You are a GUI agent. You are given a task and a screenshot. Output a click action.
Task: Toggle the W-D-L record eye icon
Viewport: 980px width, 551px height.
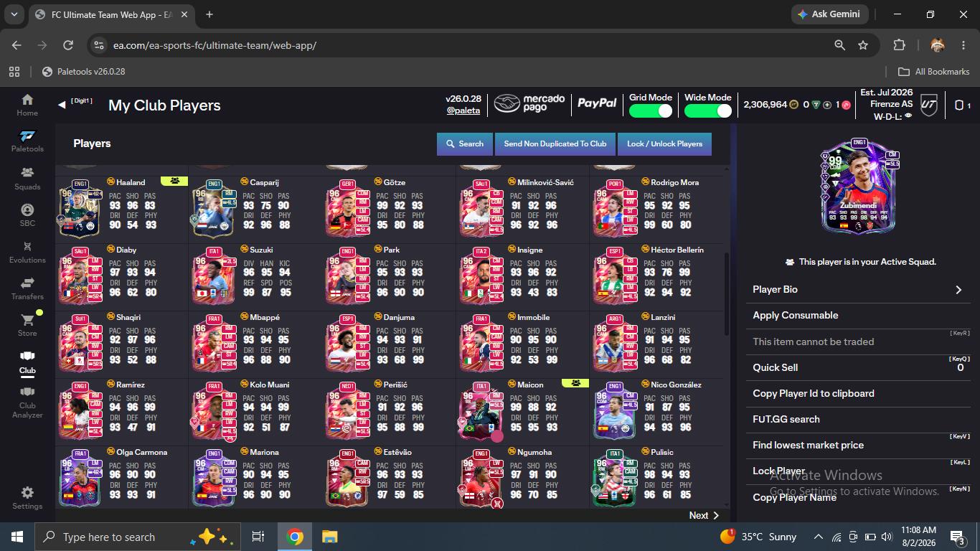[908, 116]
